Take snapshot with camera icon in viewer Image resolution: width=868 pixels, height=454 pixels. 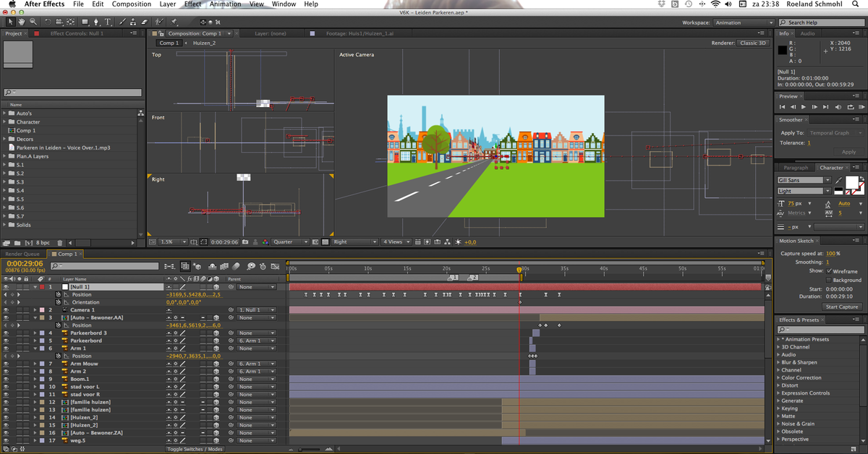pos(245,241)
